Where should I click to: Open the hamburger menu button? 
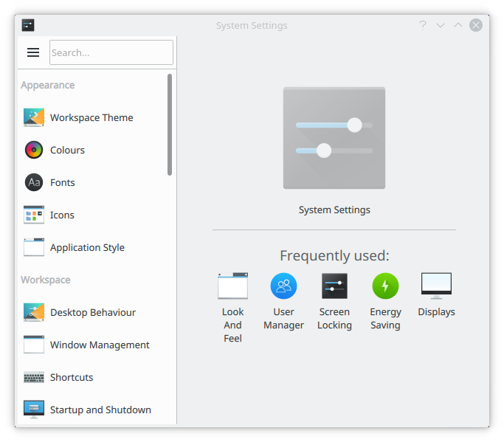(33, 52)
